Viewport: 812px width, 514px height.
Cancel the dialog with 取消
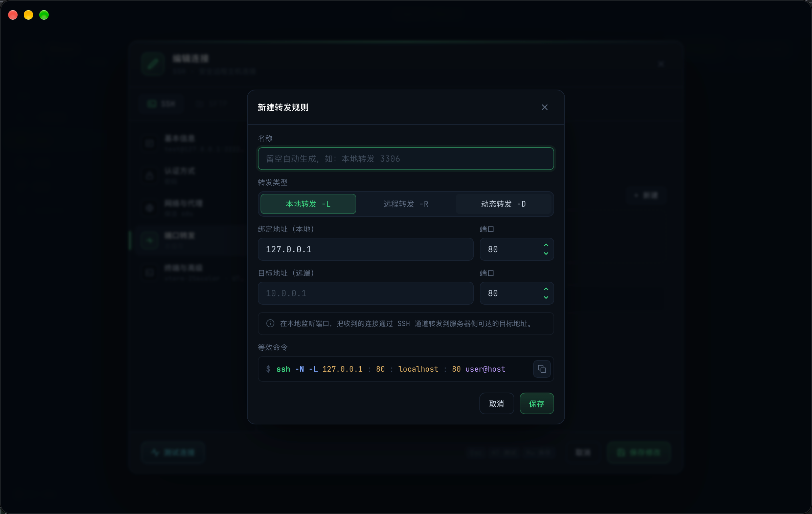tap(496, 403)
